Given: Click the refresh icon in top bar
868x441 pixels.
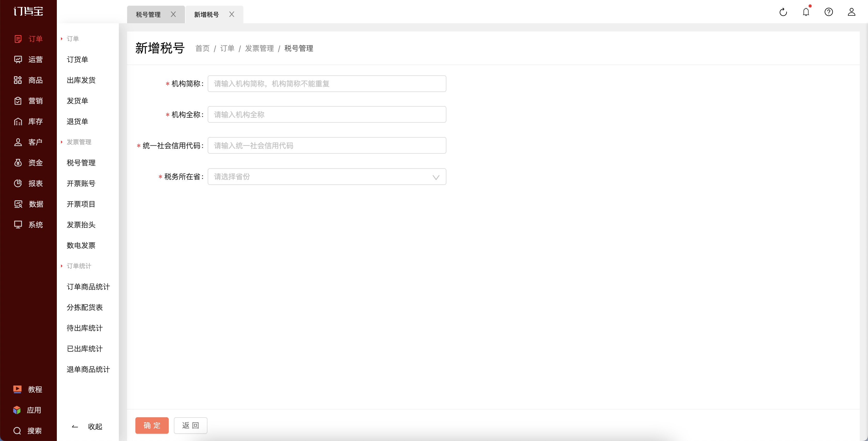Looking at the screenshot, I should pos(783,12).
